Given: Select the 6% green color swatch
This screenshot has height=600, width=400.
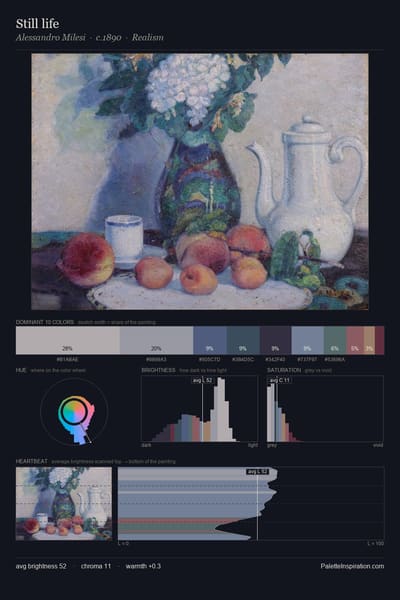Looking at the screenshot, I should tap(335, 340).
